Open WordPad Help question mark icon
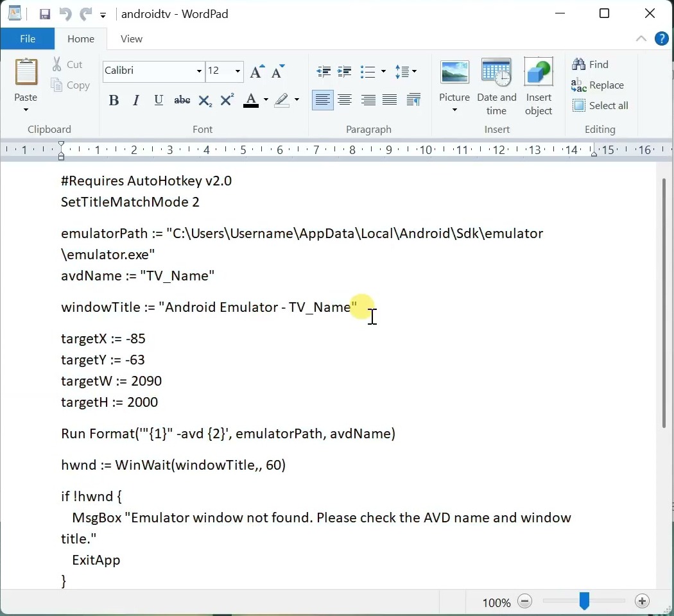674x616 pixels. pyautogui.click(x=662, y=38)
